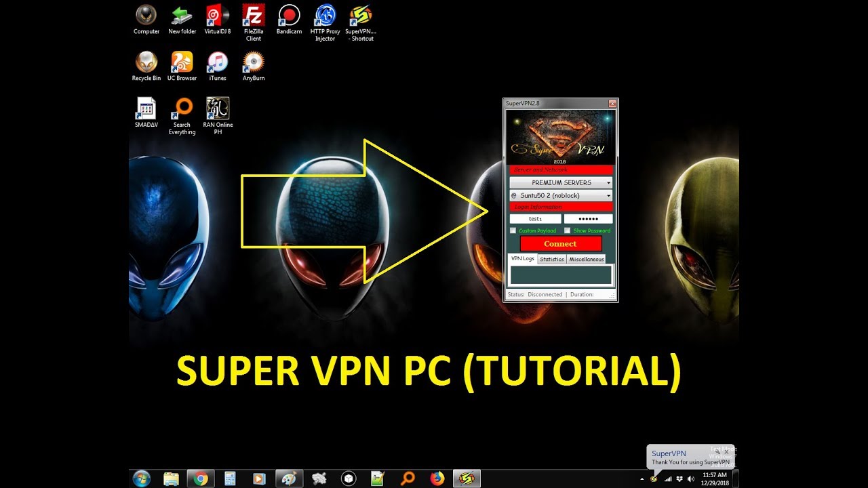The width and height of the screenshot is (868, 488).
Task: Open the Dropbox tray icon
Action: (x=679, y=479)
